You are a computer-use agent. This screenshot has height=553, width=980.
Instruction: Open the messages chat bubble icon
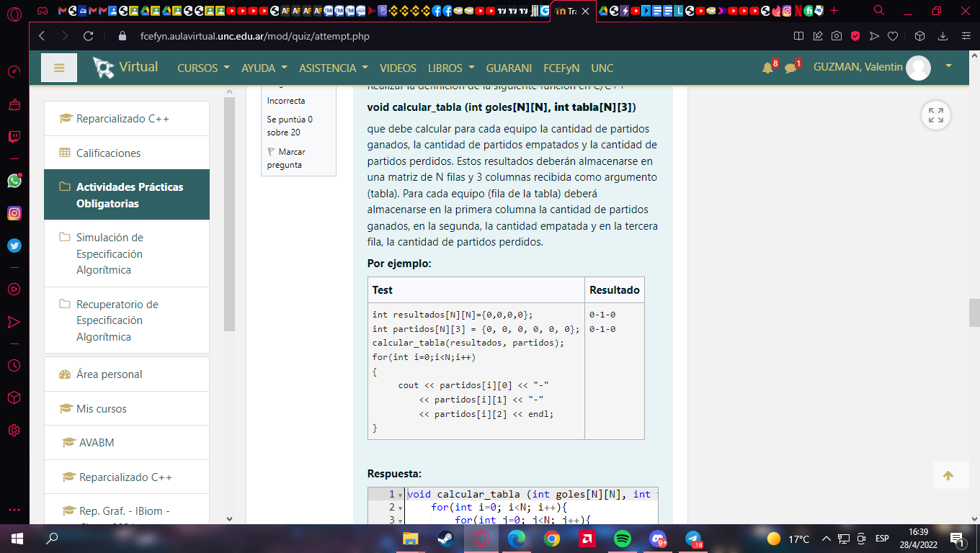[790, 68]
